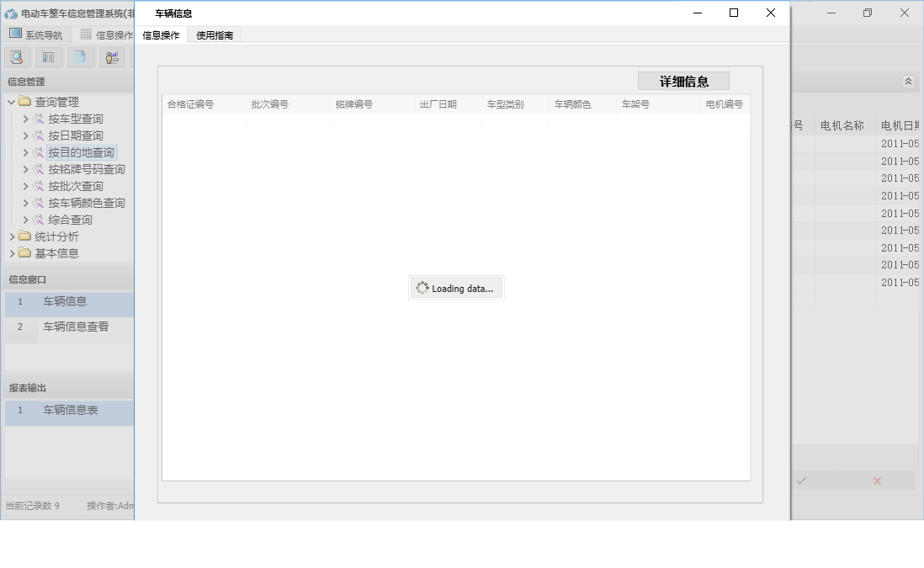The height and width of the screenshot is (568, 924).
Task: Open the list view tool in the toolbar
Action: tap(48, 56)
